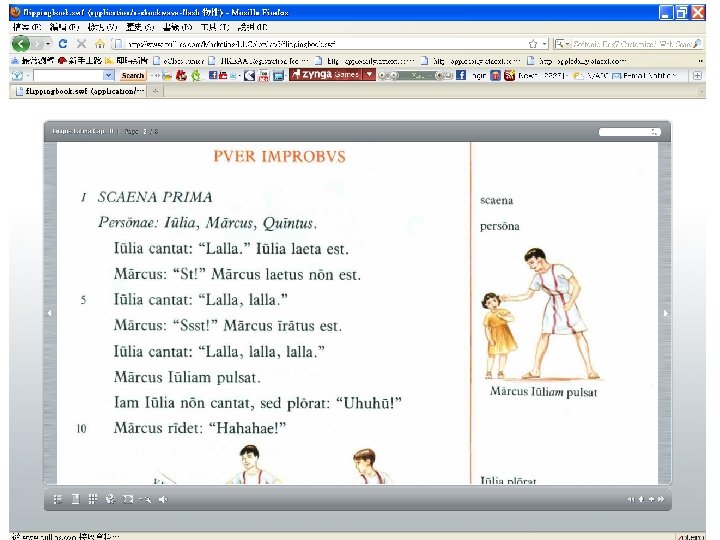Open the second bookmark with red icon

point(80,61)
